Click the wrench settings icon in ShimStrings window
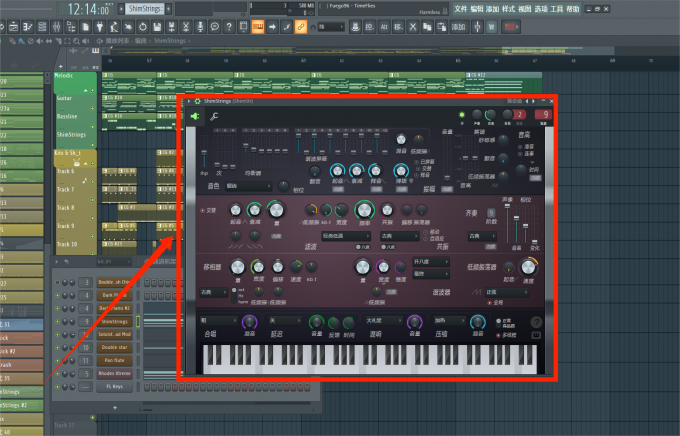Viewport: 680px width, 436px height. (214, 116)
